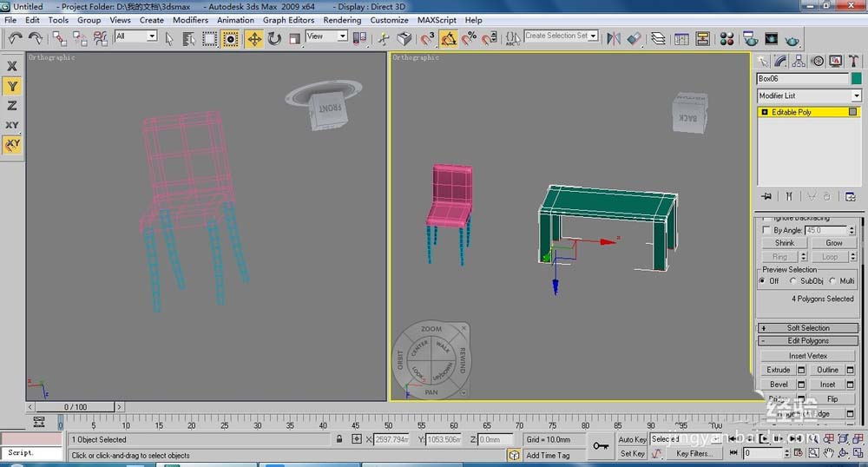Select the SubObj preview selection radio
The height and width of the screenshot is (467, 868).
tap(792, 280)
